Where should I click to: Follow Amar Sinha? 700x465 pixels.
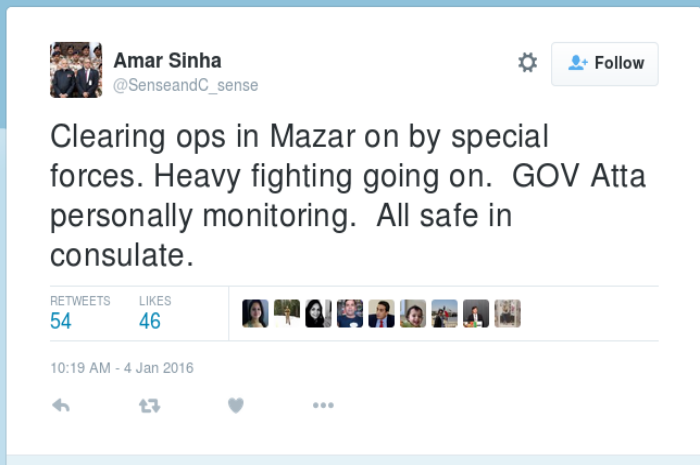604,64
